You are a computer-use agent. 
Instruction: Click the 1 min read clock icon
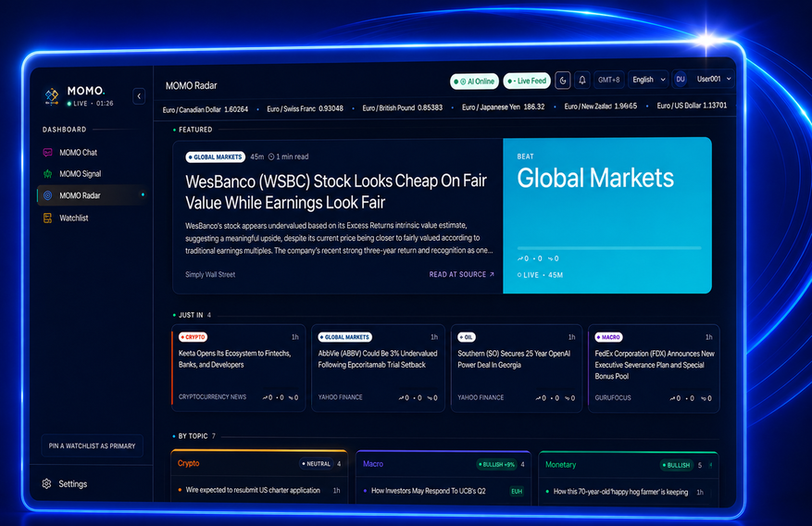click(271, 157)
